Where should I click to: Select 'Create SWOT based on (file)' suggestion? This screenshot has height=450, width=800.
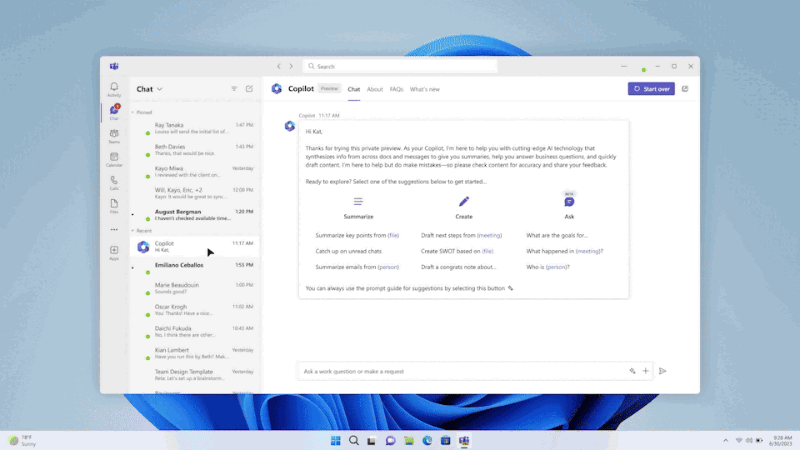pyautogui.click(x=457, y=251)
